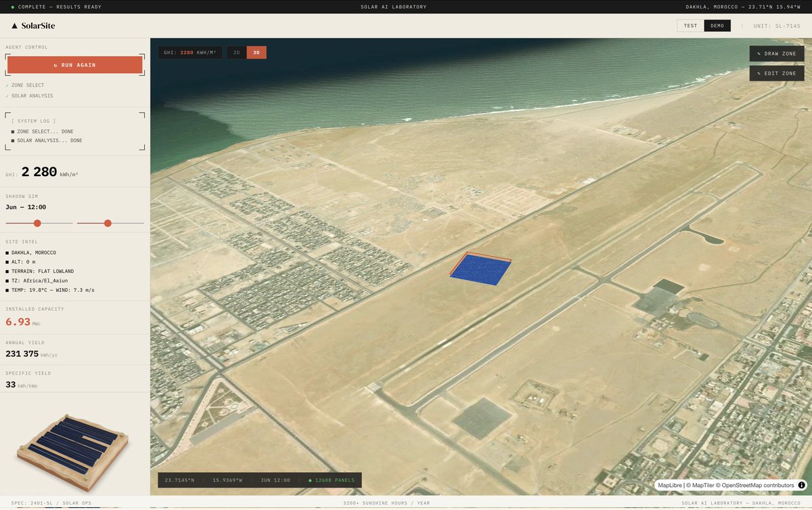Click the green status dot in top bar
Image resolution: width=812 pixels, height=510 pixels.
(x=12, y=7)
